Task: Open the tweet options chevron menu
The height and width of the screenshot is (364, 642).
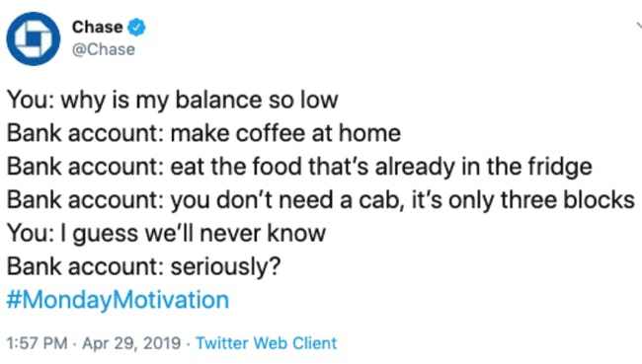Action: tap(639, 26)
